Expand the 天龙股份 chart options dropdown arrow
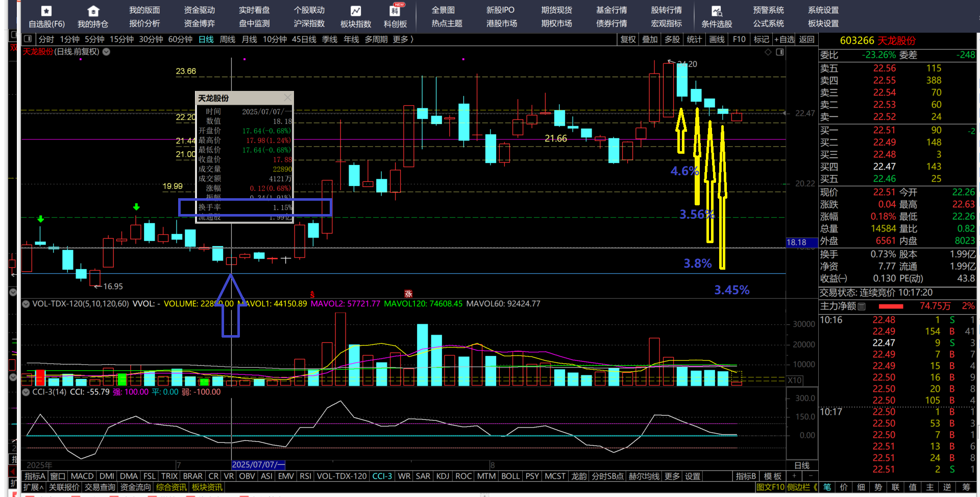This screenshot has width=980, height=497. [x=106, y=52]
